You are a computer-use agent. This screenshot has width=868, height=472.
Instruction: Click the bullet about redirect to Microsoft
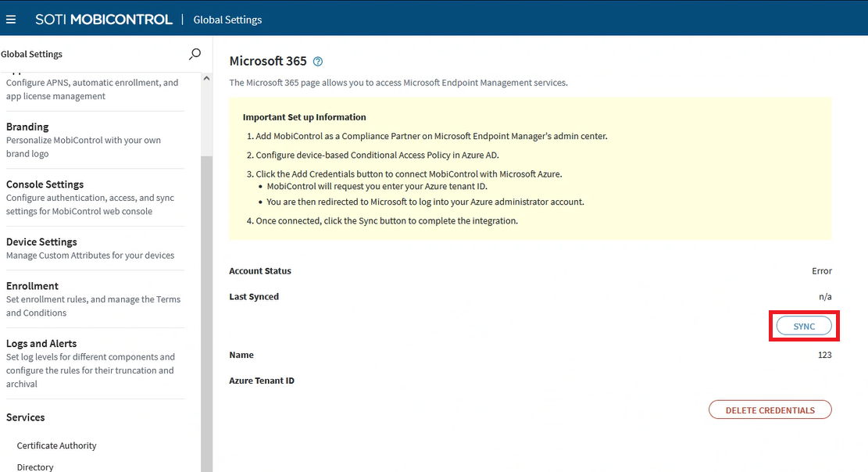click(425, 202)
